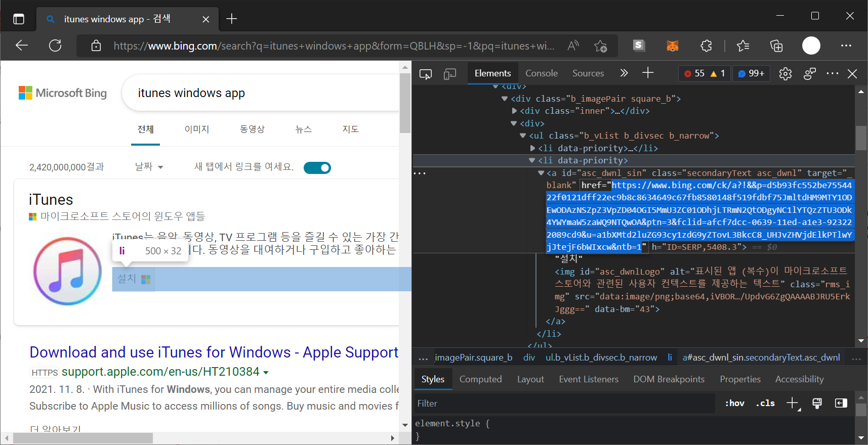Open the S extension icon
The width and height of the screenshot is (868, 445).
[x=639, y=46]
